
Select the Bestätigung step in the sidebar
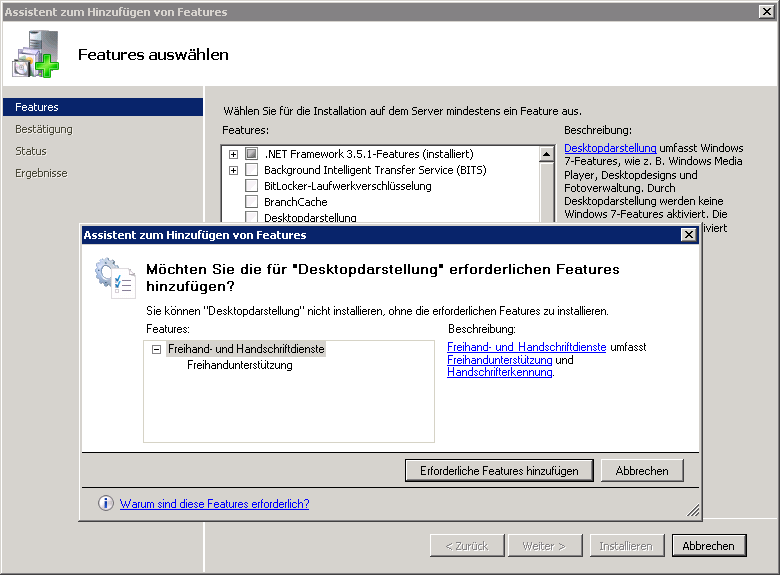44,129
